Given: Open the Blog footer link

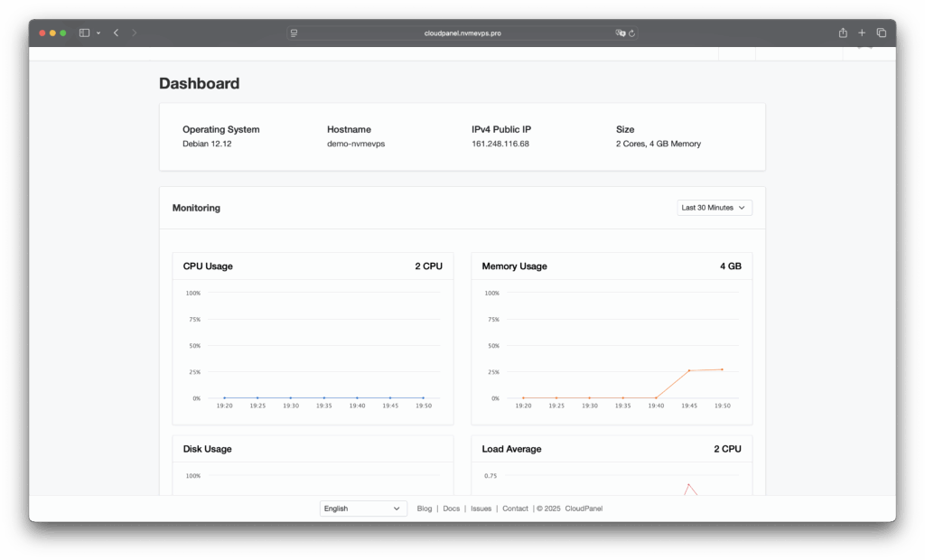Looking at the screenshot, I should pyautogui.click(x=425, y=509).
